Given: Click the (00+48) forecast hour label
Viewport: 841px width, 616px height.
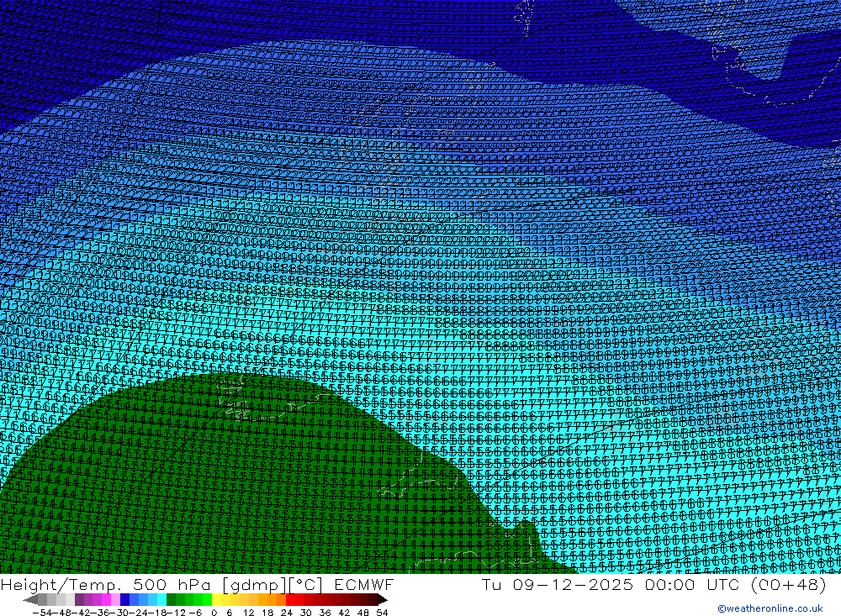Looking at the screenshot, I should [x=789, y=584].
